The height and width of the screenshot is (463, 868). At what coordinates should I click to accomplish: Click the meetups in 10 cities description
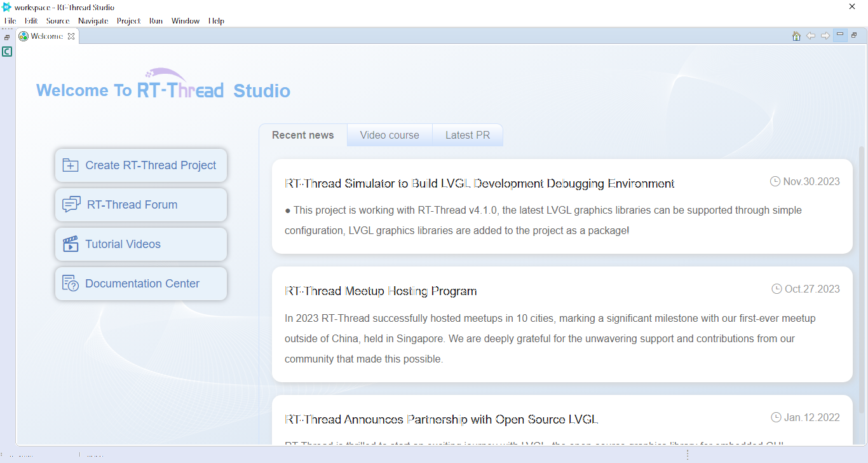click(x=550, y=338)
